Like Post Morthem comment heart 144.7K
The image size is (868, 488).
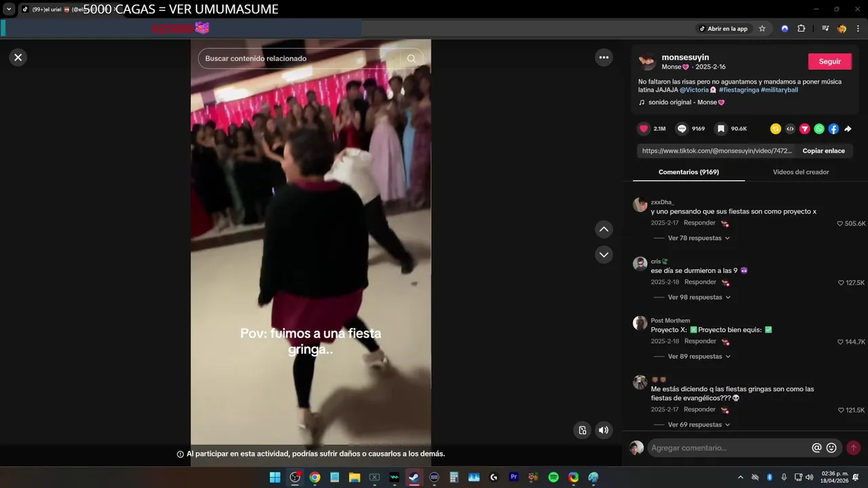pos(840,342)
